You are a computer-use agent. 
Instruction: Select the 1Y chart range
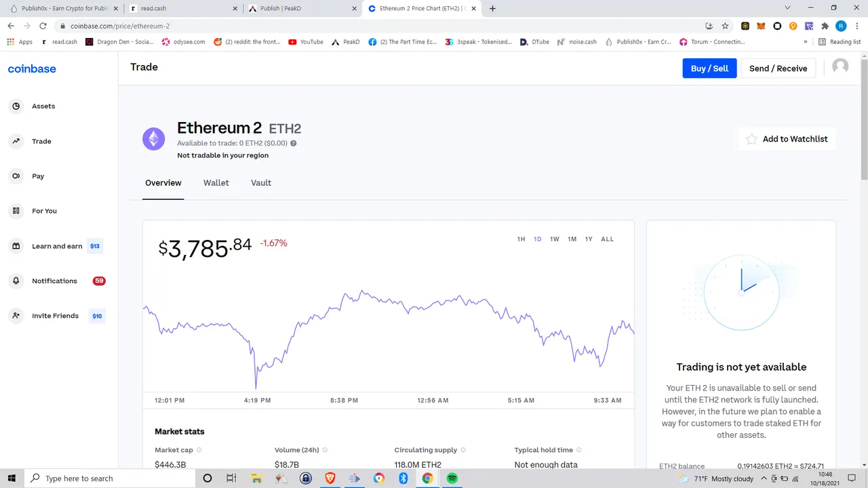tap(589, 239)
